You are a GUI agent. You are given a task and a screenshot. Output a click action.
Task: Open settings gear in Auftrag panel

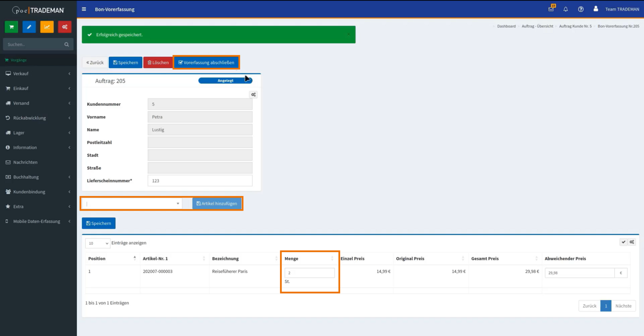tap(253, 95)
